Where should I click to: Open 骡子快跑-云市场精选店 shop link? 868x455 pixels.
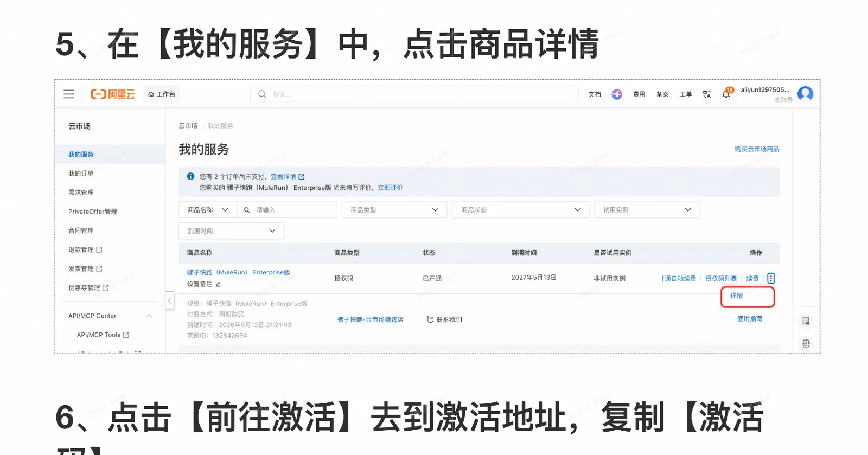[371, 320]
